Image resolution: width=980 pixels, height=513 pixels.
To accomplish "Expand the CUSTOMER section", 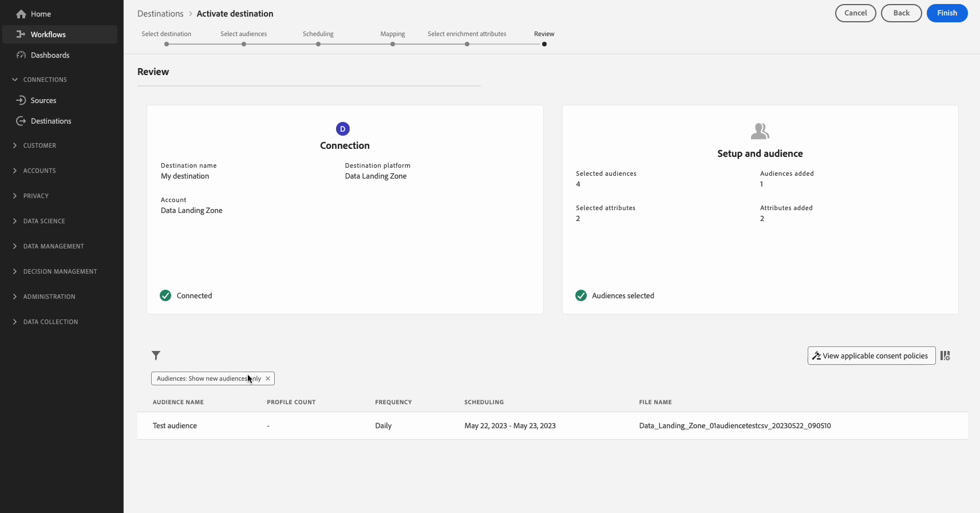I will (34, 145).
